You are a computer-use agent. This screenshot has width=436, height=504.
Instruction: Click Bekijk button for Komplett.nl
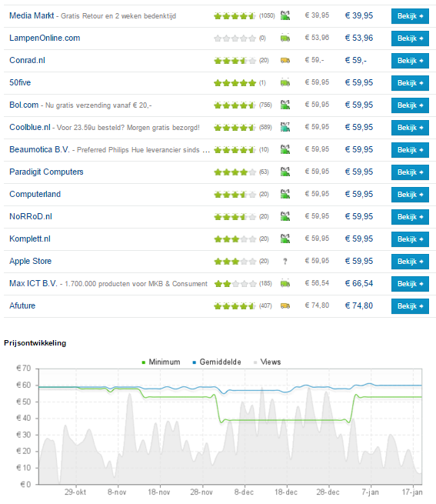pyautogui.click(x=410, y=239)
